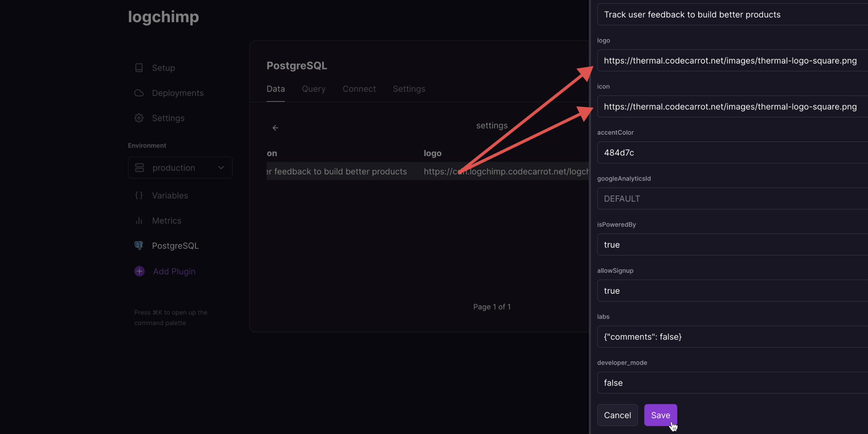Select the PostgreSQL elephant icon

pyautogui.click(x=139, y=245)
